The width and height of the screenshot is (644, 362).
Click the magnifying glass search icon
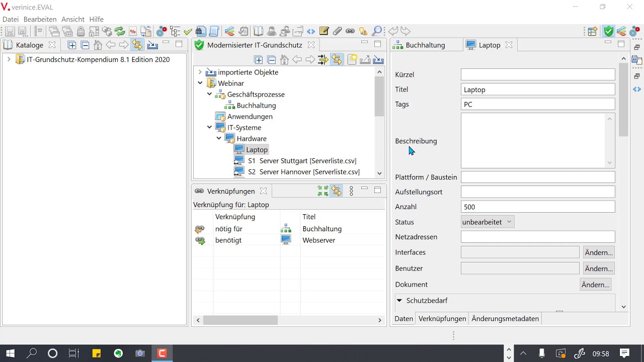[x=377, y=31]
